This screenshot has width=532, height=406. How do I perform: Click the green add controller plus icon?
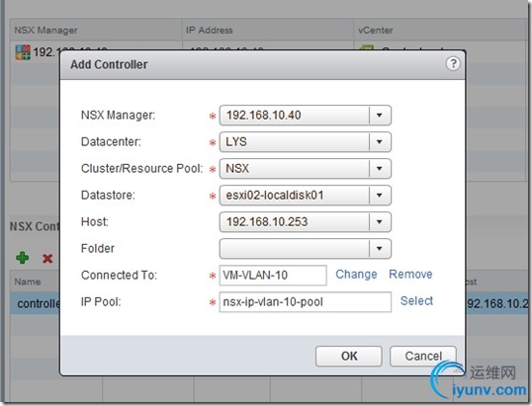23,258
